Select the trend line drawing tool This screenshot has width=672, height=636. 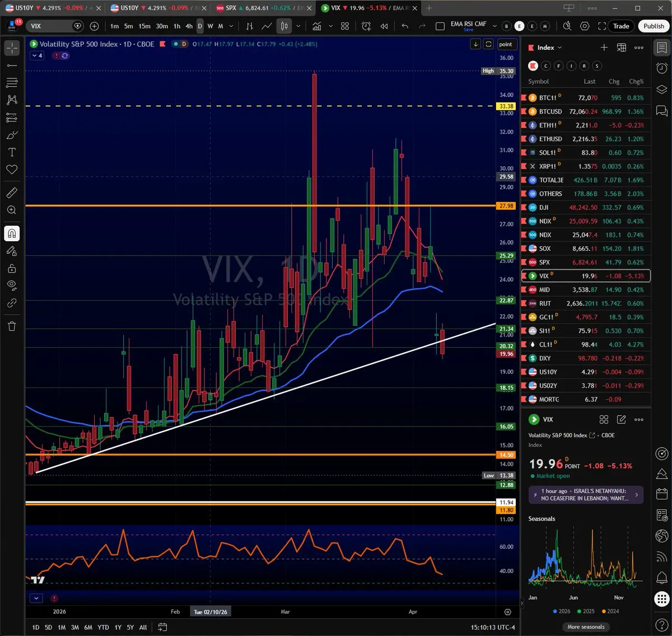[x=12, y=66]
